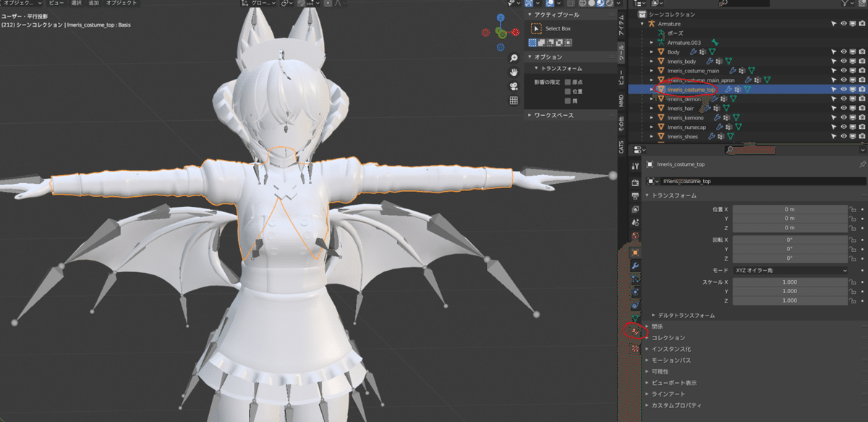Image resolution: width=868 pixels, height=422 pixels.
Task: Click the pin icon beside Imeris_costume_top header
Action: click(x=861, y=164)
